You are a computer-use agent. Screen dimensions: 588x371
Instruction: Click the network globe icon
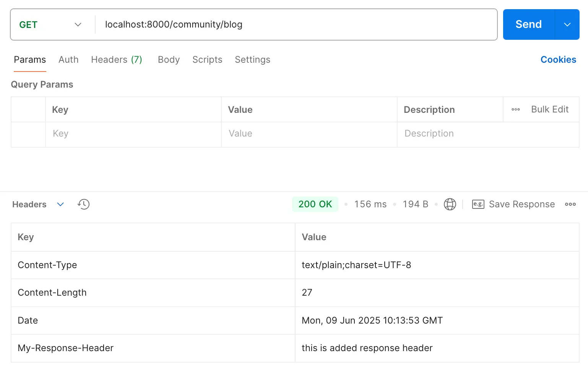(x=450, y=204)
